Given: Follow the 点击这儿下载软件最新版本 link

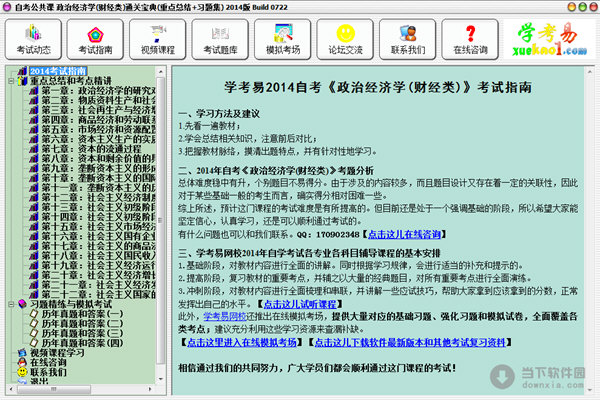Looking at the screenshot, I should pyautogui.click(x=410, y=342).
